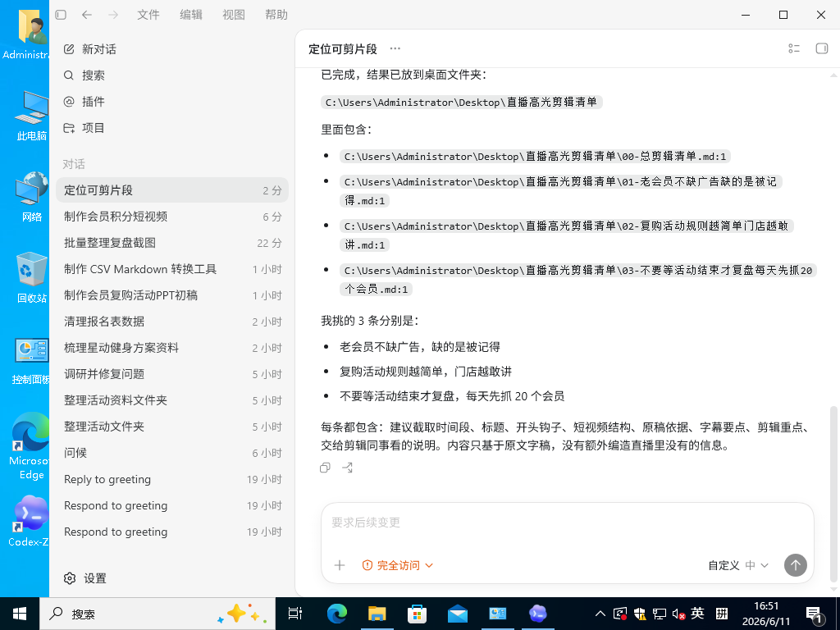840x630 pixels.
Task: Click the Windows Security shield tray icon
Action: click(640, 614)
